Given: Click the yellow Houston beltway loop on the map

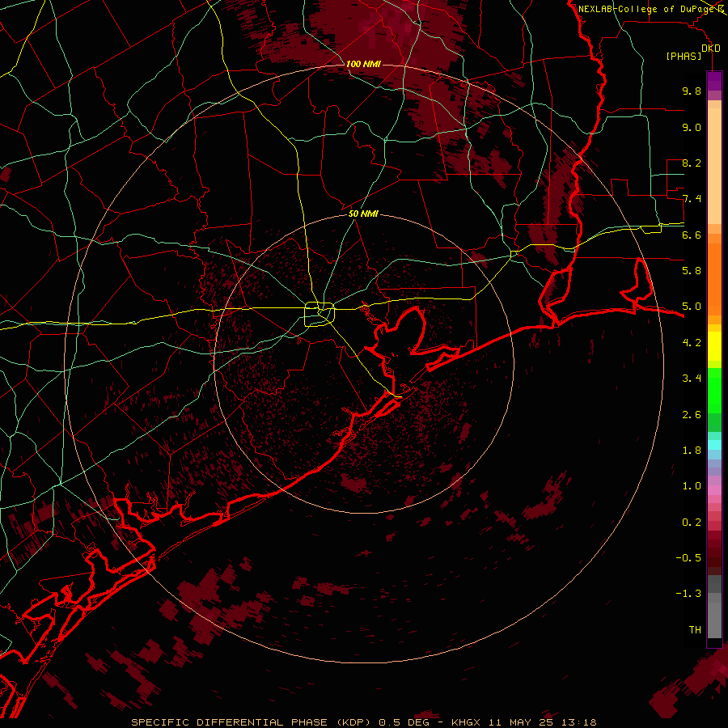Looking at the screenshot, I should click(320, 315).
